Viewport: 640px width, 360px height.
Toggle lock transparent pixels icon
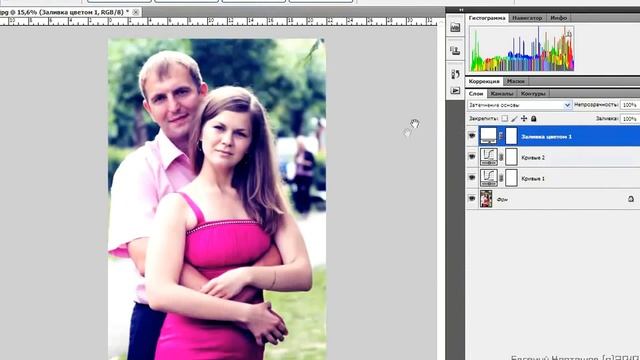505,119
